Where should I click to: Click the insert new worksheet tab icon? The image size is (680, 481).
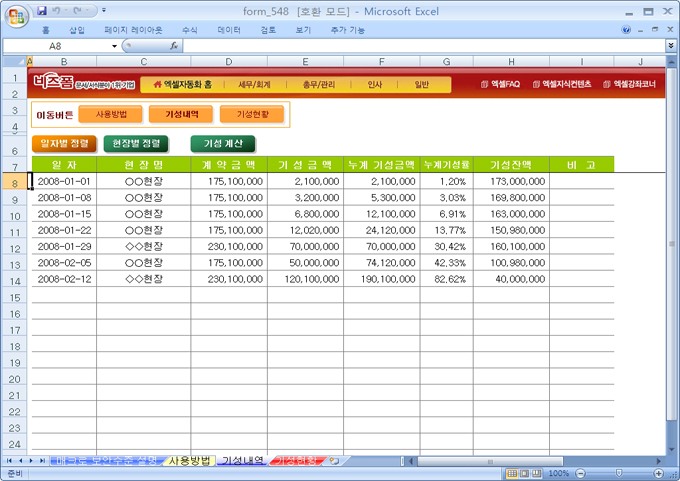click(x=334, y=461)
